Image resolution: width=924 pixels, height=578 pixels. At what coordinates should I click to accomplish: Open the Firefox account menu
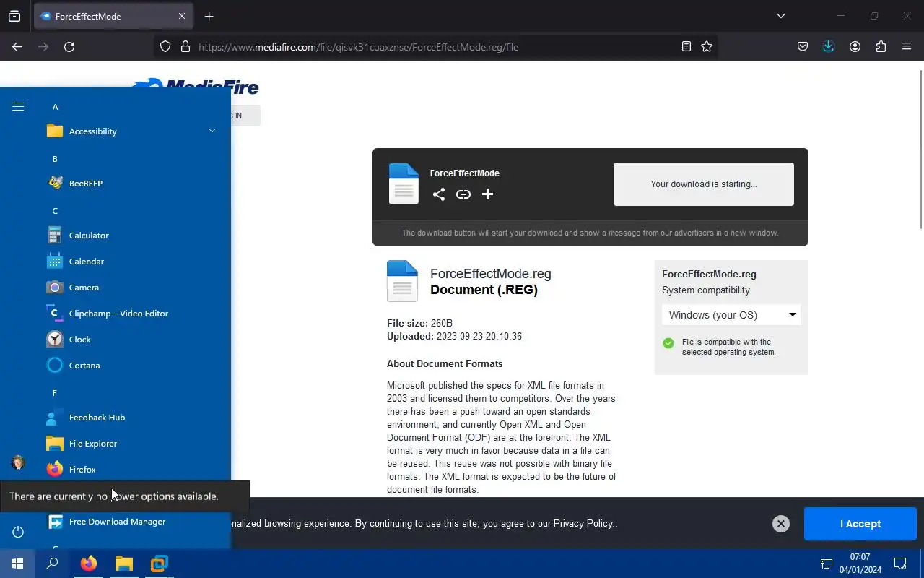pyautogui.click(x=855, y=46)
